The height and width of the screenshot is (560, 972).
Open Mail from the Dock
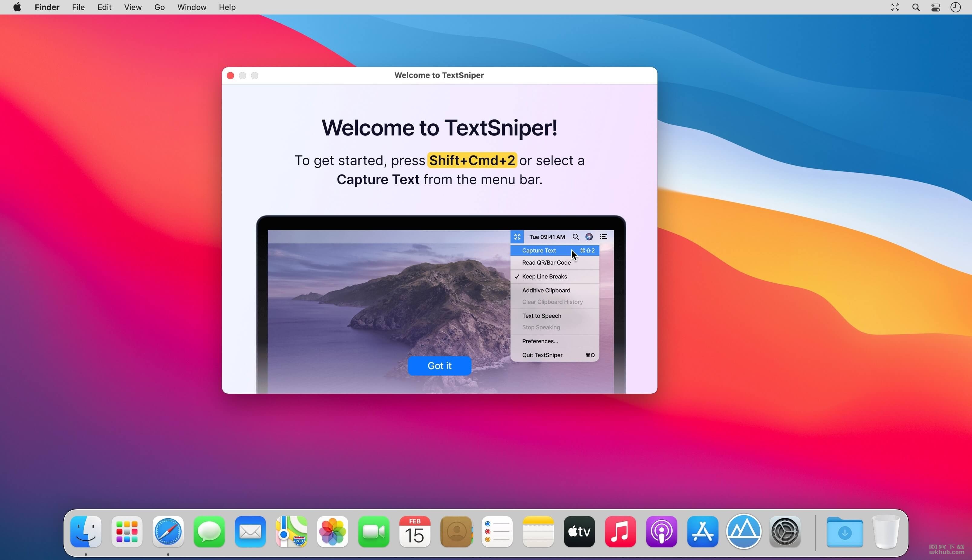pos(250,532)
